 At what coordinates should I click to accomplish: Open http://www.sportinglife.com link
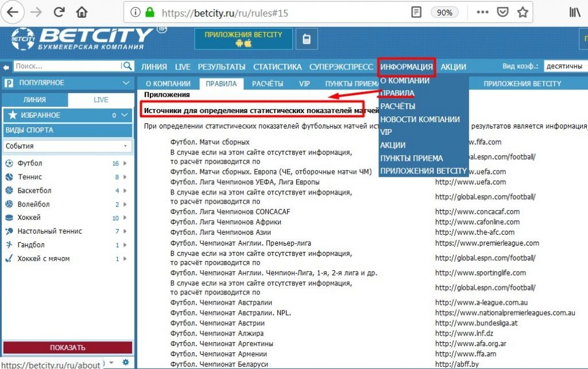click(481, 273)
